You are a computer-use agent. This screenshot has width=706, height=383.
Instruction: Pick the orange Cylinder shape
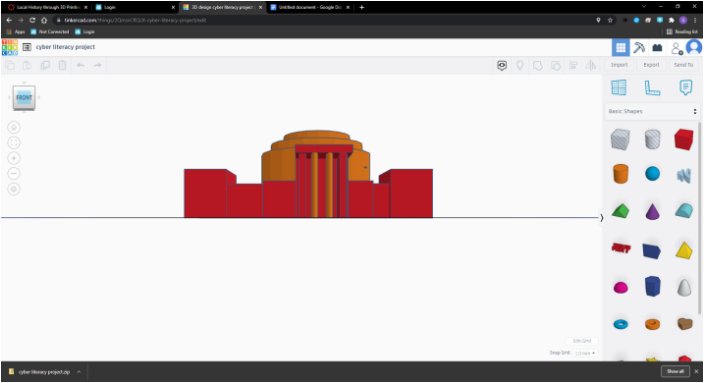(621, 174)
